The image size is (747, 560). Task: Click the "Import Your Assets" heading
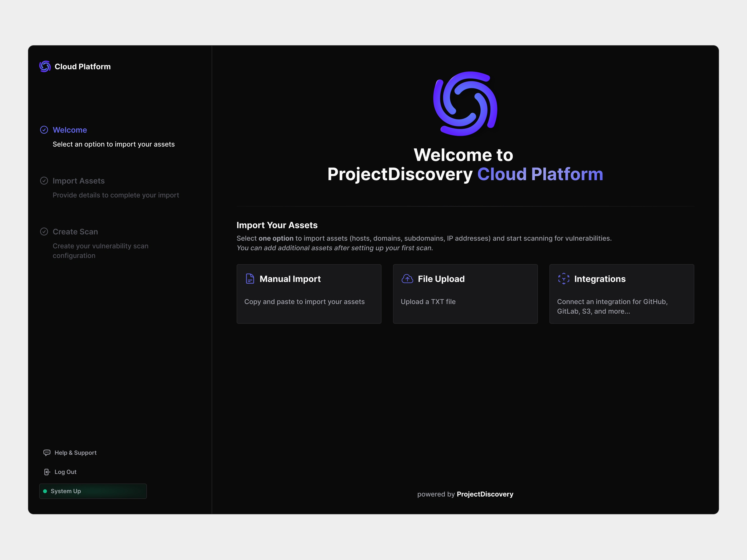(277, 225)
